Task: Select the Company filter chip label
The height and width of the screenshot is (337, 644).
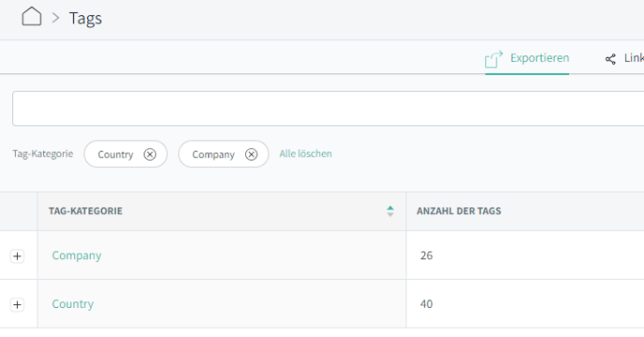Action: coord(213,154)
